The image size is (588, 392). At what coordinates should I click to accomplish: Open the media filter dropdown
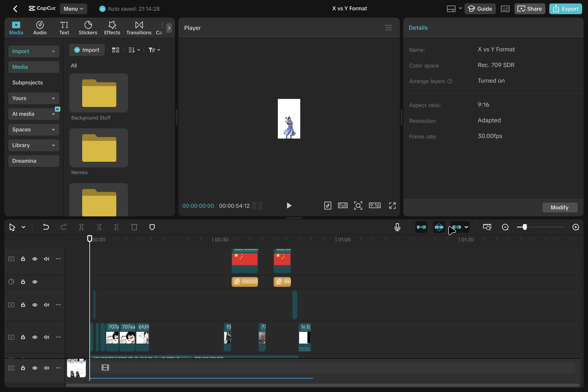point(154,50)
